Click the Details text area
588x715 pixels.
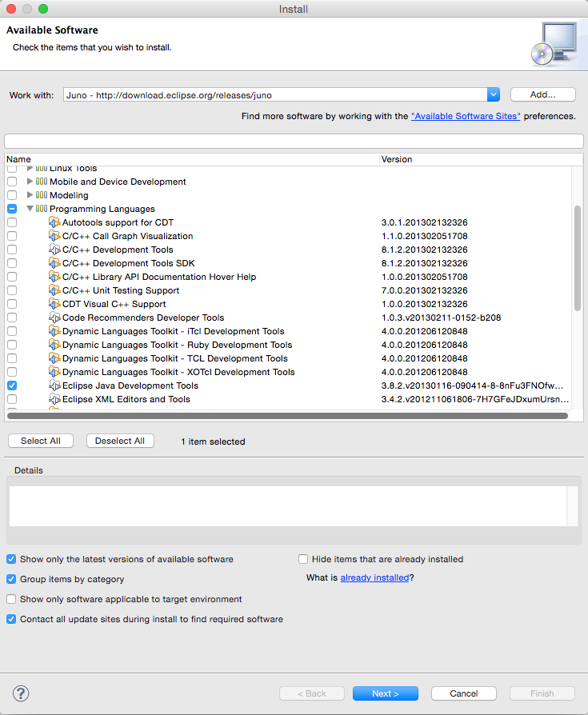(x=288, y=506)
